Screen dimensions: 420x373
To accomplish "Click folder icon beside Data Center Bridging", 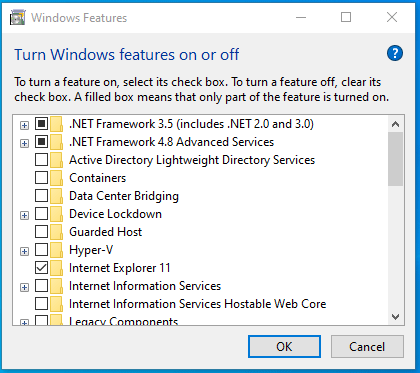I will click(57, 196).
